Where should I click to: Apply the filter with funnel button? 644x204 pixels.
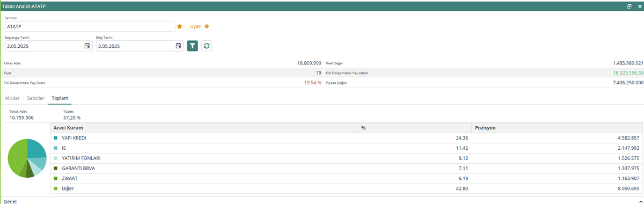point(193,46)
